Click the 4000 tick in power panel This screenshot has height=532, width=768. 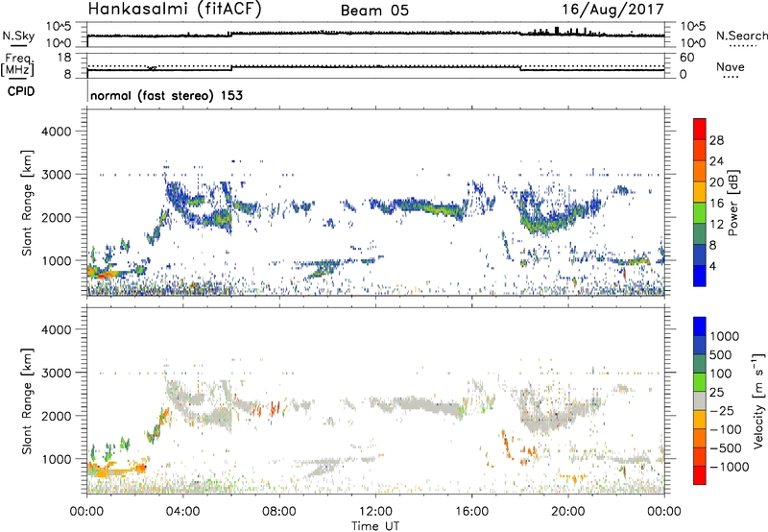(x=56, y=132)
